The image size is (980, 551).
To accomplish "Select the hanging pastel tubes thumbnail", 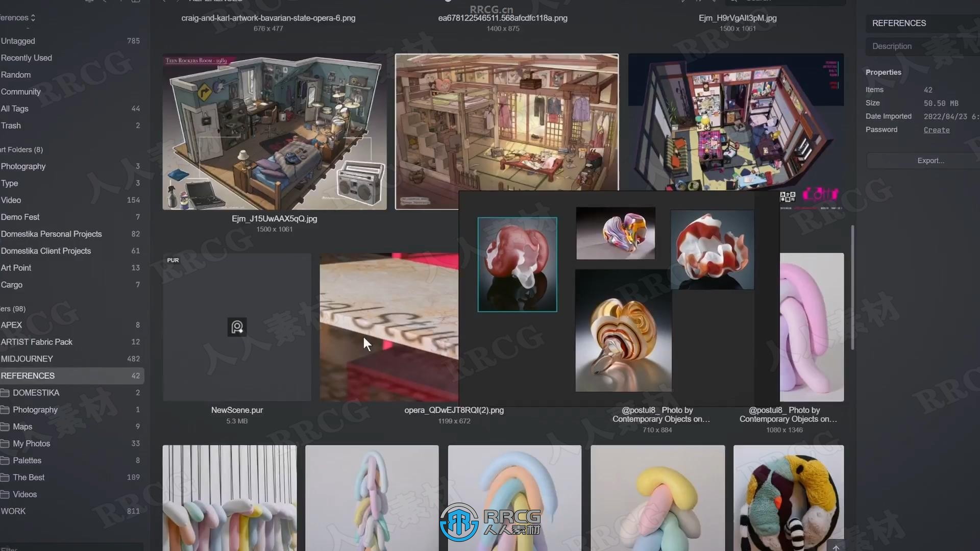I will click(230, 498).
